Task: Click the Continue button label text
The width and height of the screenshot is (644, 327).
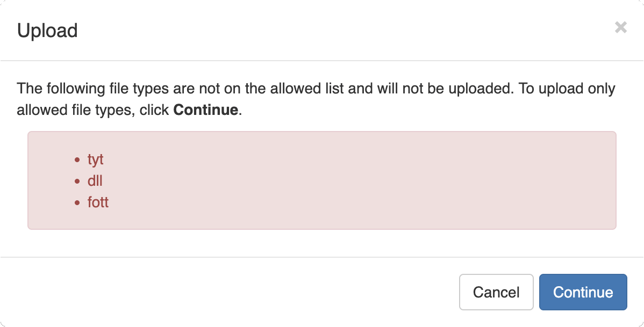Action: [x=583, y=292]
